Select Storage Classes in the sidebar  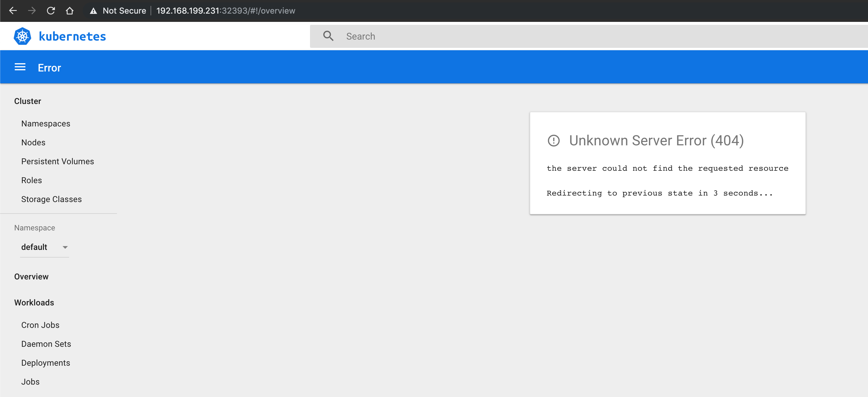(x=52, y=199)
